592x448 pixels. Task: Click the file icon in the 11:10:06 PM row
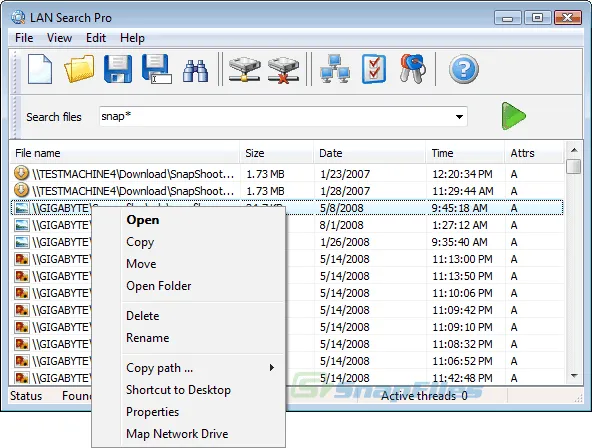(x=22, y=293)
